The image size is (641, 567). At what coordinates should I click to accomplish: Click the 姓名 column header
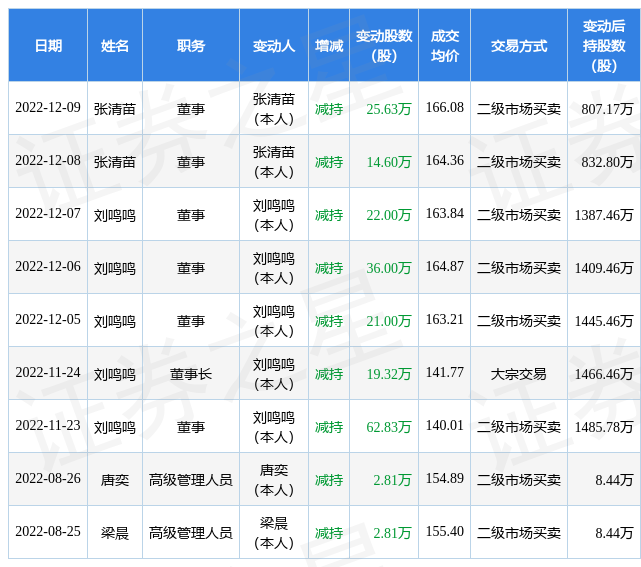[115, 45]
